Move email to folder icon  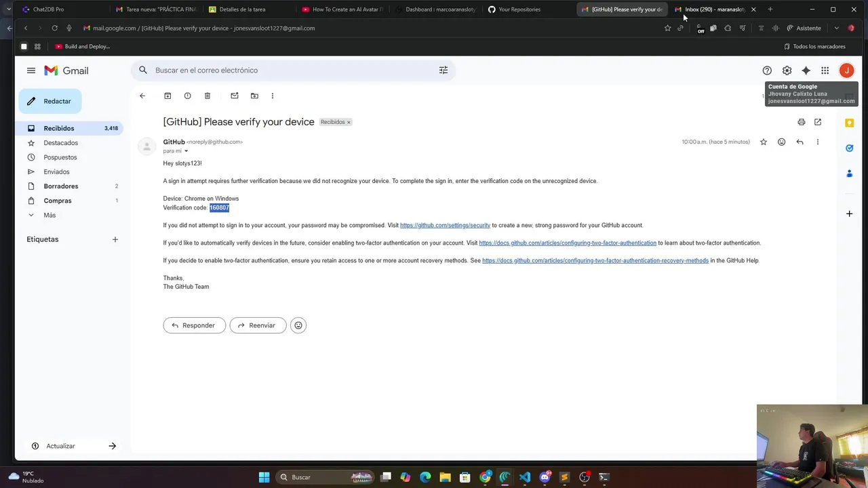[x=254, y=96]
